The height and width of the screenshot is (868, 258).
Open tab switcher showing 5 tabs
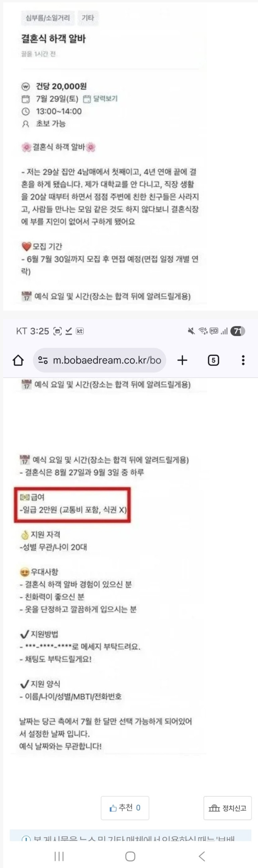point(213,360)
